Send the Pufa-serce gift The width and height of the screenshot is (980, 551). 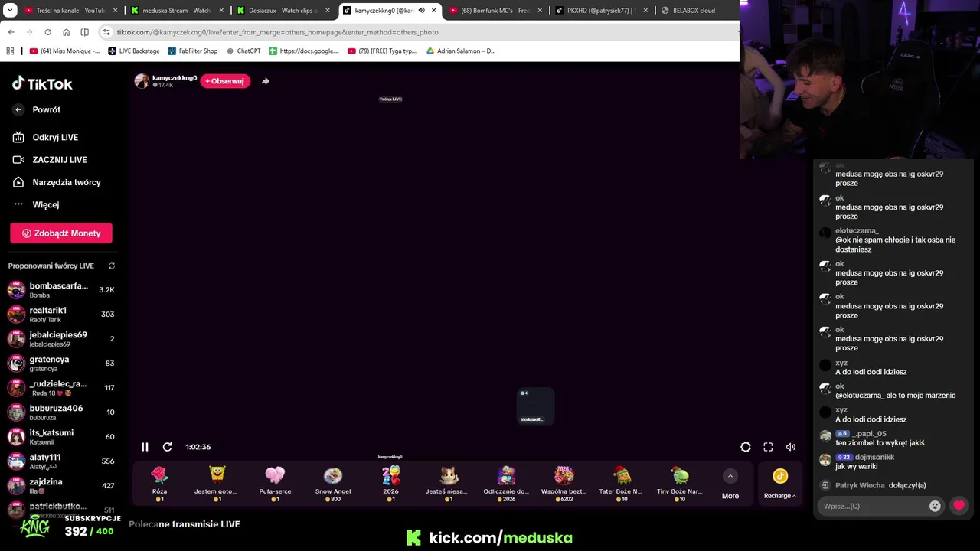275,484
